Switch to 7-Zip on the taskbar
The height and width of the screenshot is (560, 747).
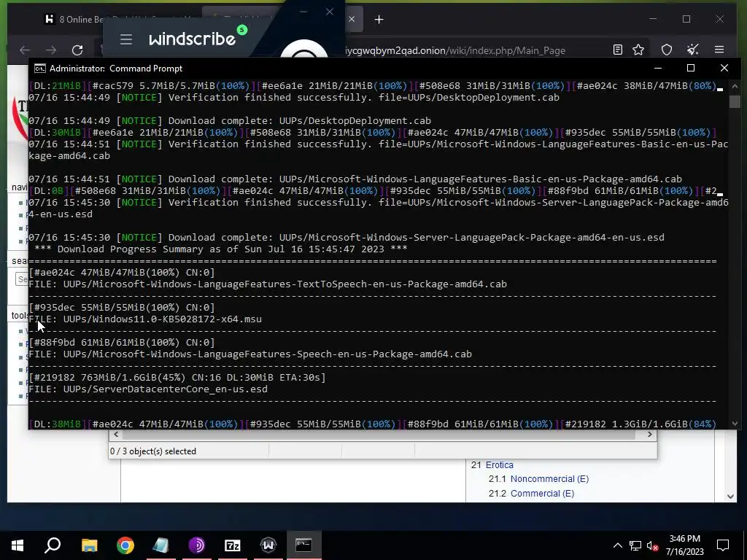coord(233,545)
